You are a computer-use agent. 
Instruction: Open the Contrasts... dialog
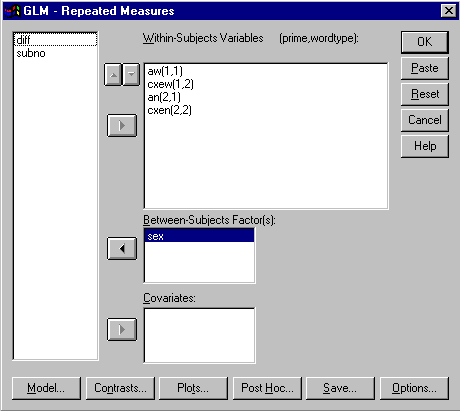pos(120,388)
